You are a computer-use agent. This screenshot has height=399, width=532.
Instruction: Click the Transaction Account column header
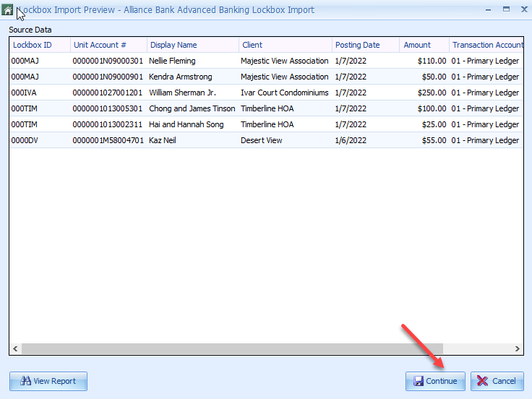point(486,45)
